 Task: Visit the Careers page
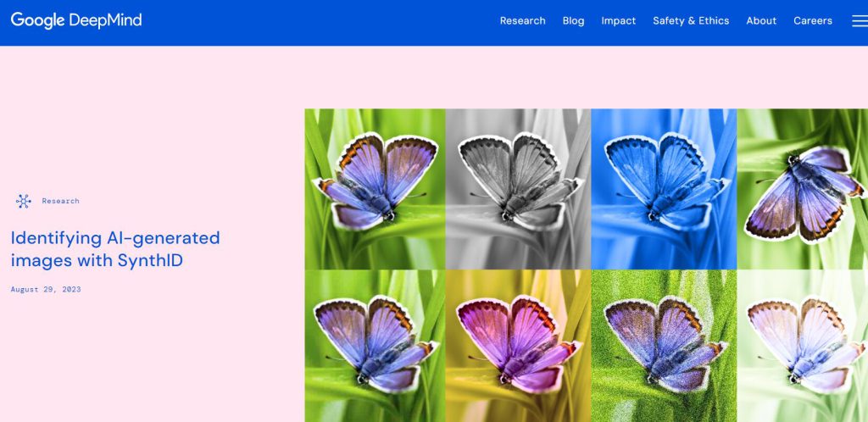point(812,21)
